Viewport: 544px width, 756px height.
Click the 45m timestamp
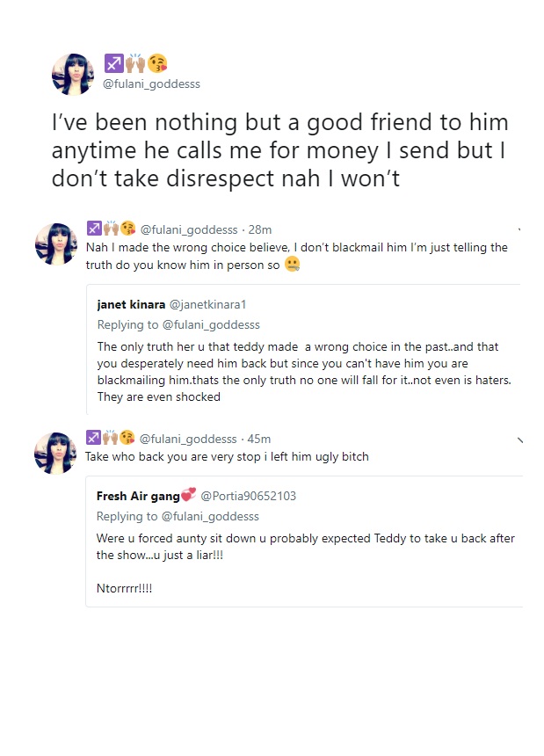[x=258, y=439]
